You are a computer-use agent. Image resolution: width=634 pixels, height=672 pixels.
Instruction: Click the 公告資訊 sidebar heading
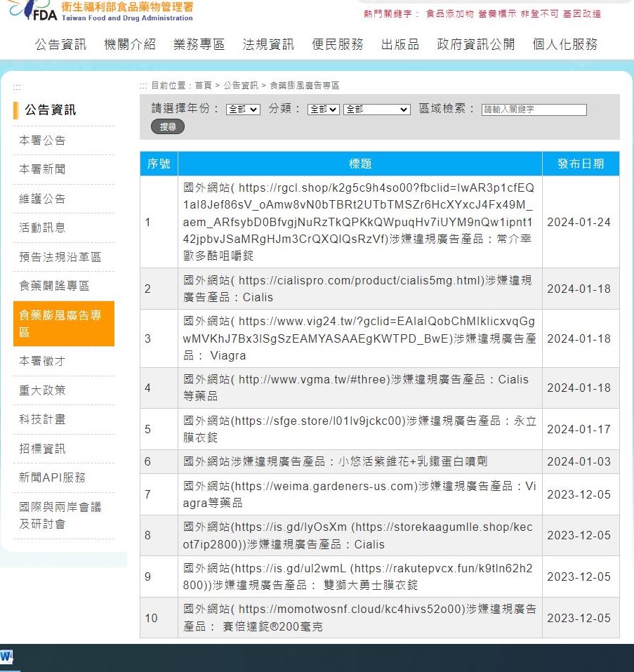tap(50, 110)
